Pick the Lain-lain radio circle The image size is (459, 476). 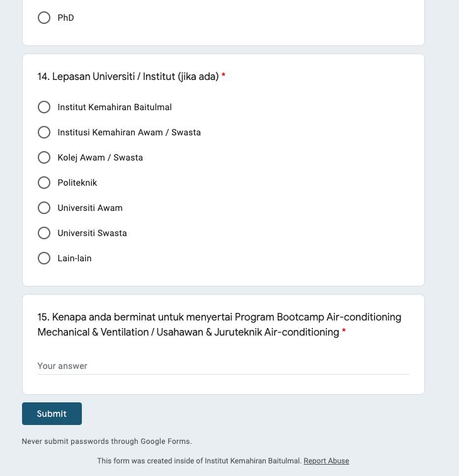click(44, 258)
